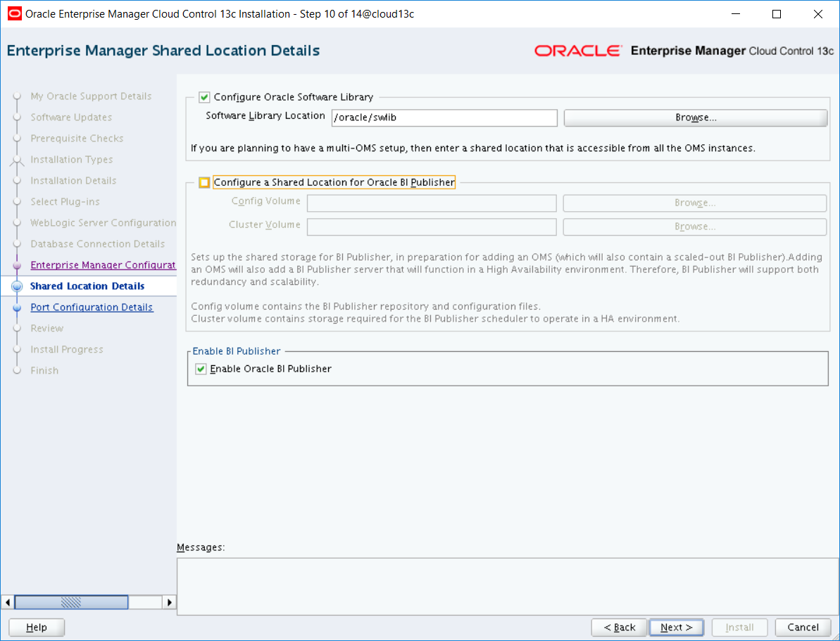Click the 'Messages:' label
The width and height of the screenshot is (840, 641).
(201, 547)
